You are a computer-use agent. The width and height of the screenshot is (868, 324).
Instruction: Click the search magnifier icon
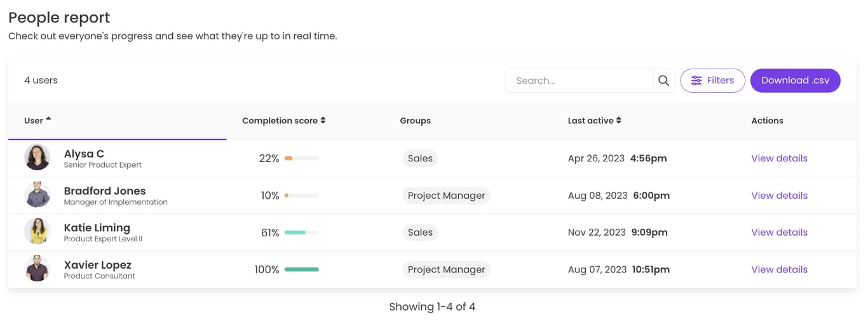(663, 81)
